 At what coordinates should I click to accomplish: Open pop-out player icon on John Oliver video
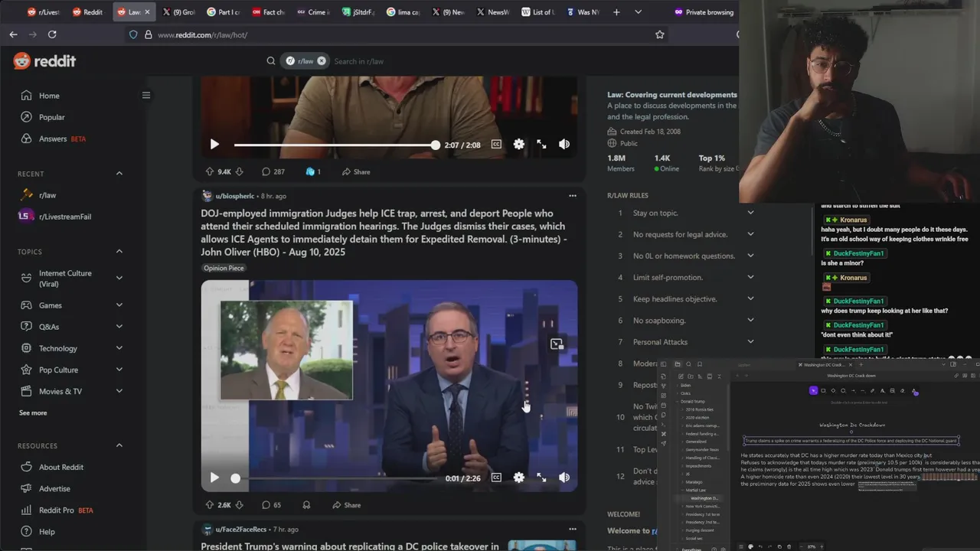click(557, 344)
